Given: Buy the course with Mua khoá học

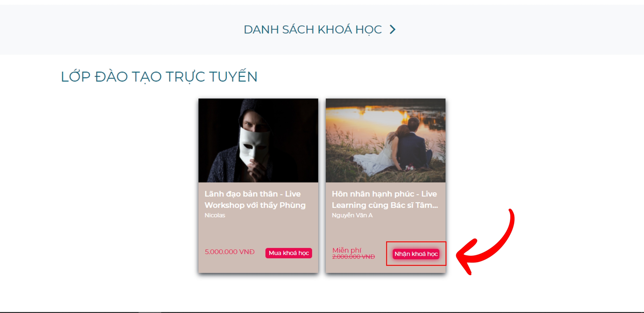Looking at the screenshot, I should click(289, 253).
